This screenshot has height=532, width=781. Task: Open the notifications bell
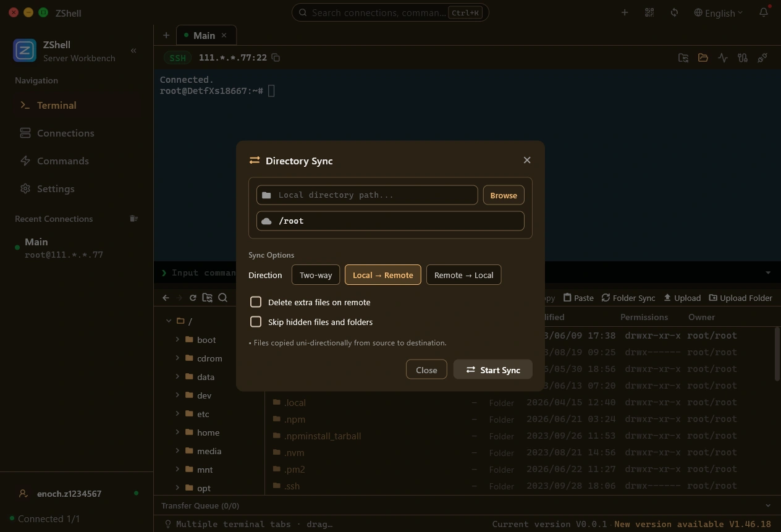(764, 12)
